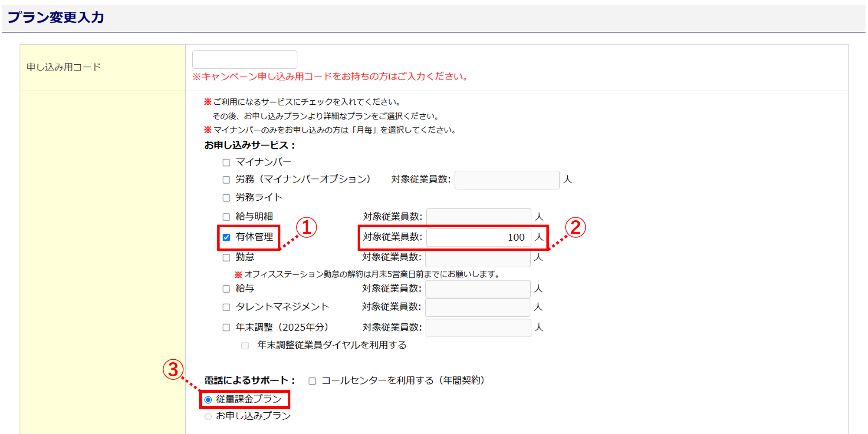This screenshot has height=434, width=868.
Task: Click the ご利用になるサービスにチェック instruction text
Action: tap(303, 102)
